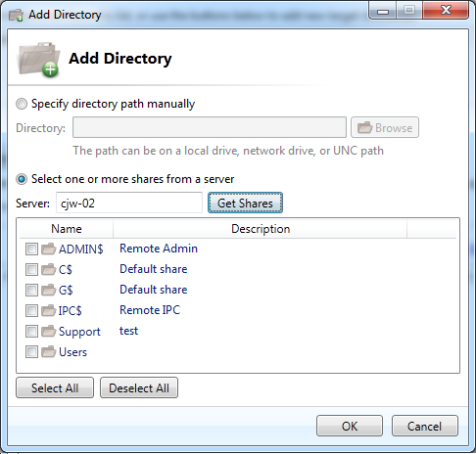Screen dimensions: 476x454
Task: Choose Specify directory path manually option
Action: (x=22, y=104)
